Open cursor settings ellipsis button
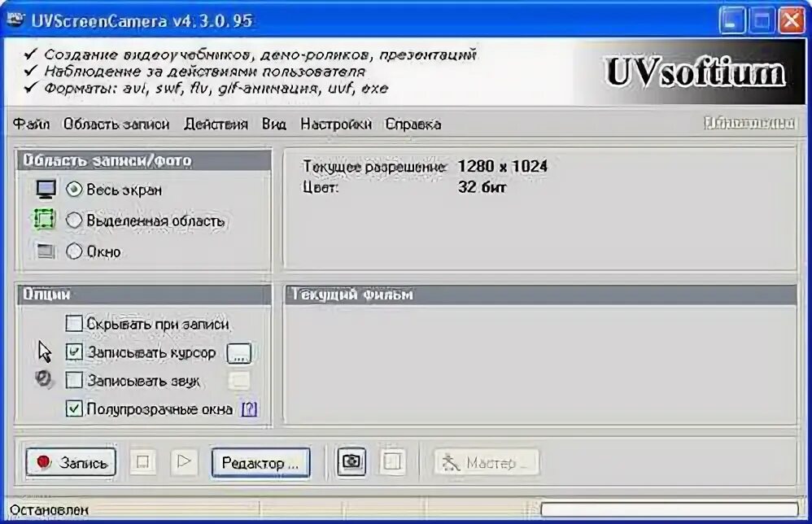This screenshot has height=524, width=812. tap(239, 354)
